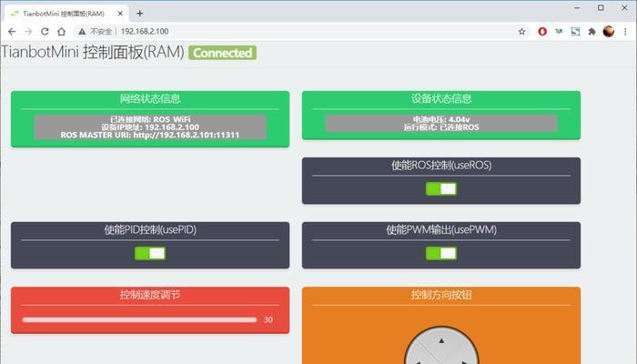Open the red Opera-style extension icon
This screenshot has width=637, height=364.
tap(542, 31)
